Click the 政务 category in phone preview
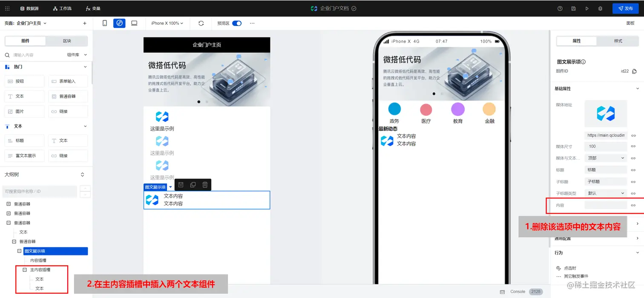Screen dimensions: 644x298 coord(394,113)
